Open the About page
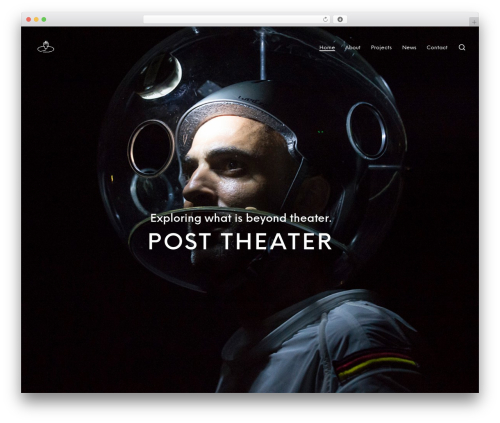The height and width of the screenshot is (423, 500). tap(353, 48)
